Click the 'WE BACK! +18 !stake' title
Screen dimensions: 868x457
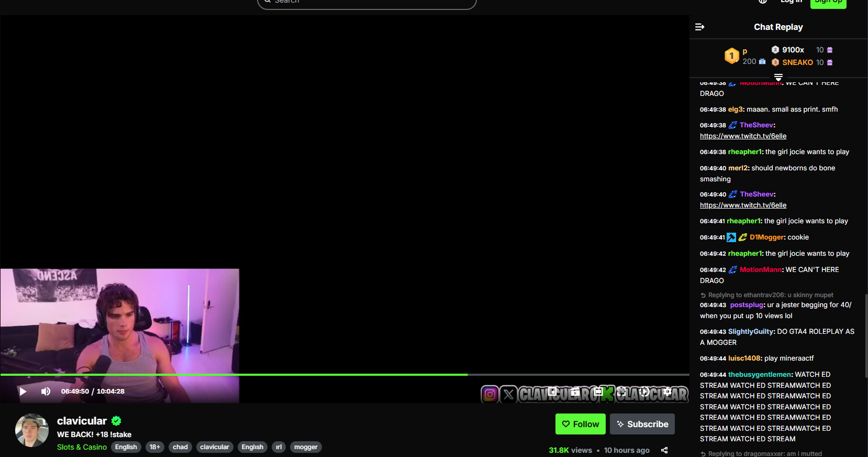[x=94, y=434]
